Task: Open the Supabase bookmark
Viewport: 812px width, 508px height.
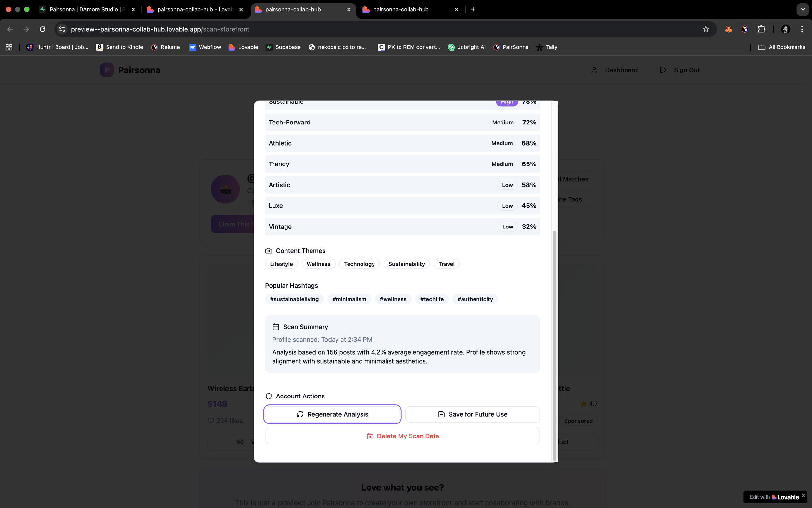Action: 283,47
